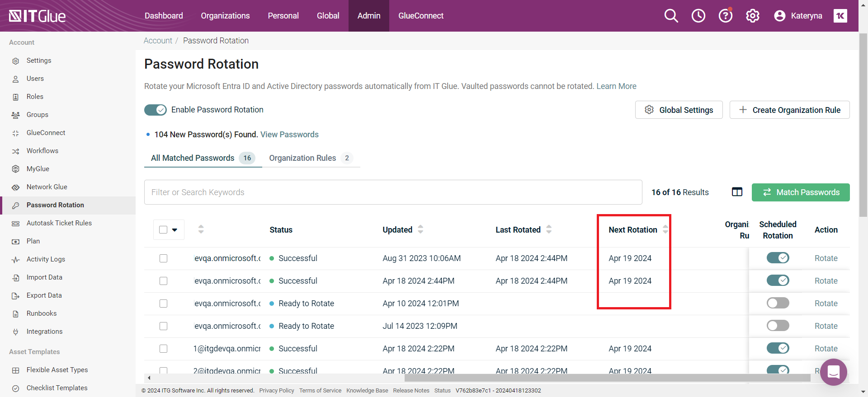Switch to All Matched Passwords tab
This screenshot has width=868, height=397.
point(203,158)
